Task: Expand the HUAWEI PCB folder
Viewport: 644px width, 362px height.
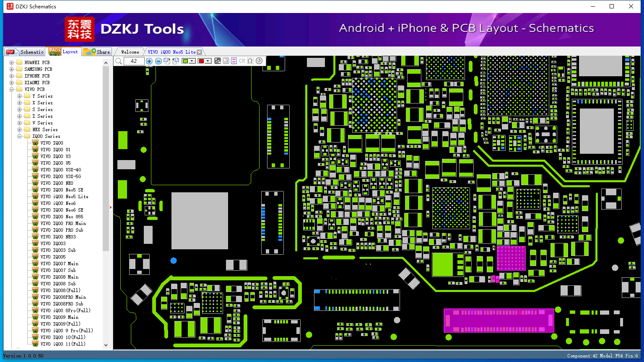Action: (12, 62)
